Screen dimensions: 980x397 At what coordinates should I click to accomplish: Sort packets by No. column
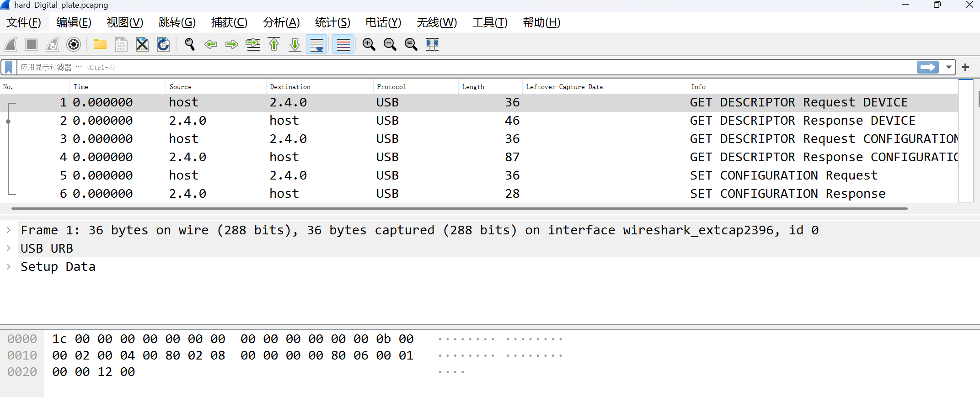[35, 87]
